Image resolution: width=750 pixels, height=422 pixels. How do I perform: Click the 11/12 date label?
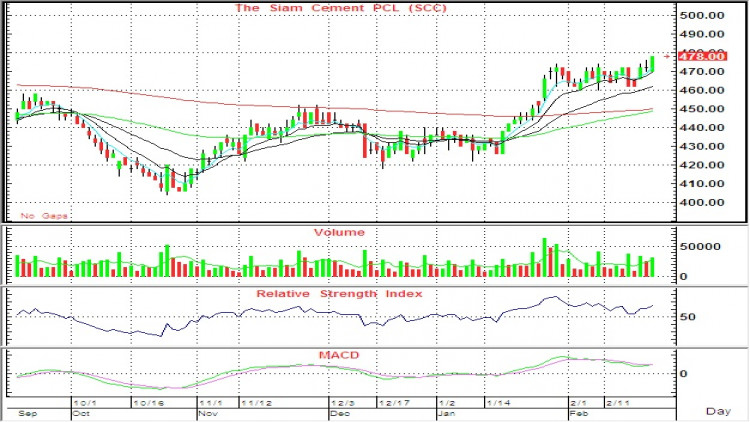point(256,403)
